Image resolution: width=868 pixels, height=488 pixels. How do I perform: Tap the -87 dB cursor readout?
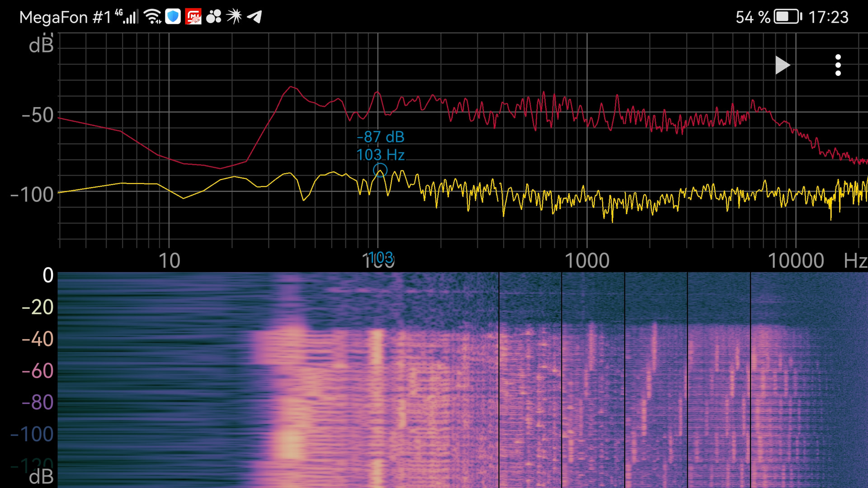(x=381, y=137)
